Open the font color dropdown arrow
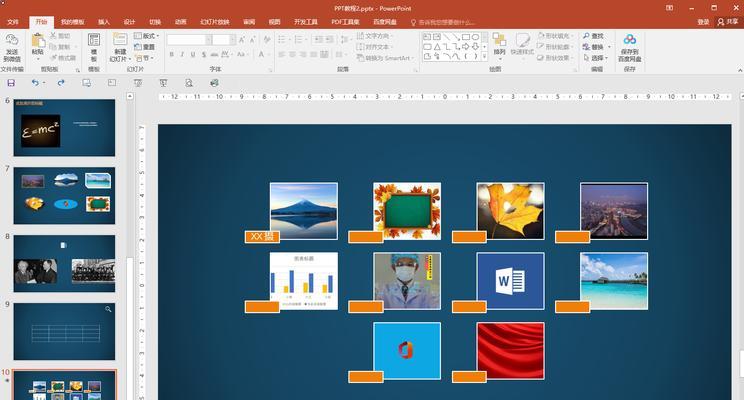The image size is (744, 400). tap(268, 55)
